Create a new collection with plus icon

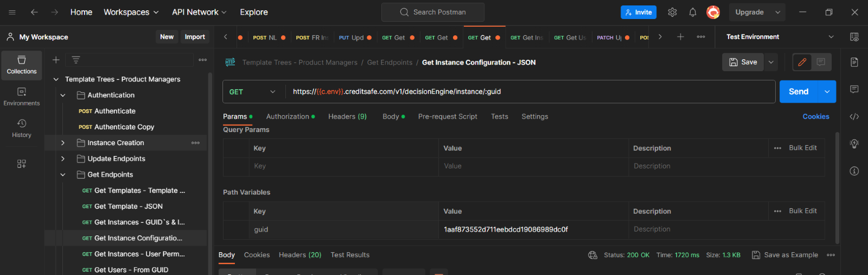pos(56,60)
